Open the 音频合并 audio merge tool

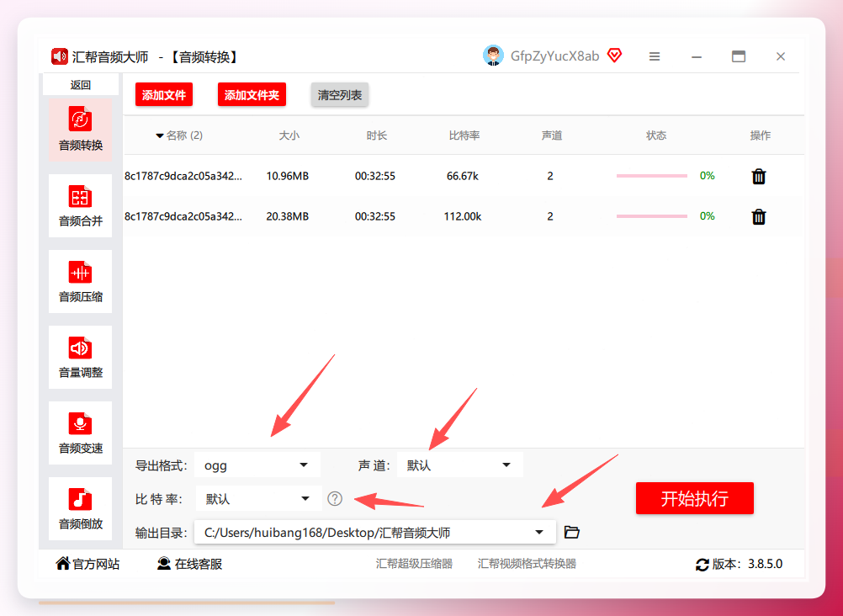[x=80, y=205]
